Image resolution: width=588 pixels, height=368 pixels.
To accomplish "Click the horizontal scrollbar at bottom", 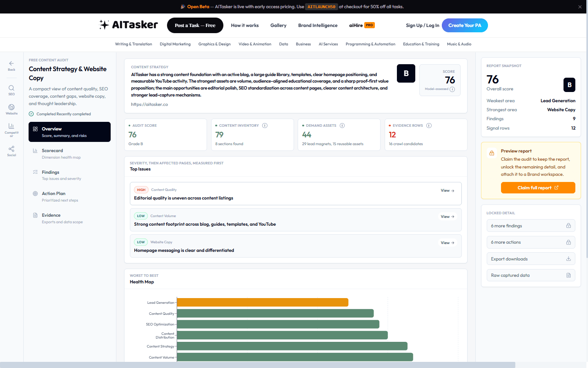I will tap(257, 365).
